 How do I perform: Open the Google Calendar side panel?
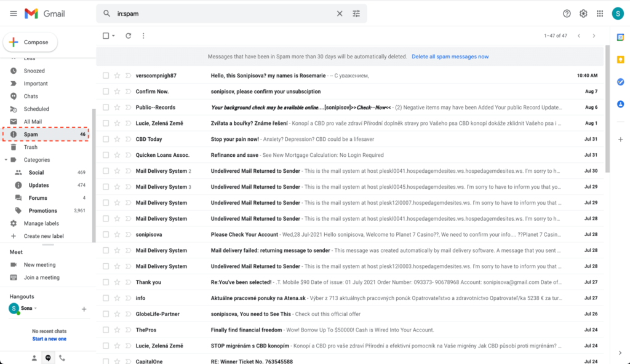click(x=620, y=38)
